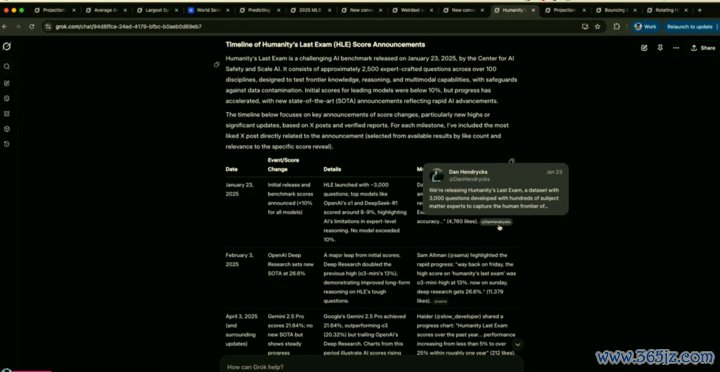Click the @DanHendrycks source chip
Viewport: 720px width, 372px height.
(x=496, y=222)
